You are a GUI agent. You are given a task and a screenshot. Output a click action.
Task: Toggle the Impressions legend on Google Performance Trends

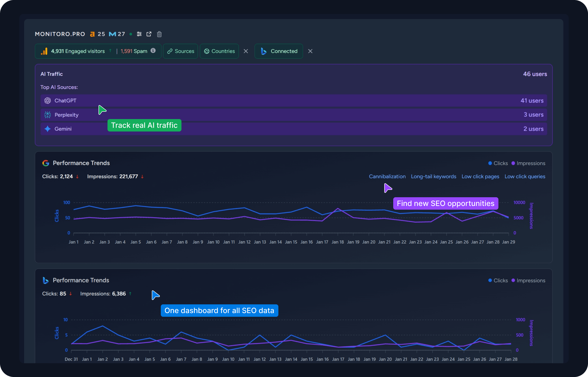528,163
